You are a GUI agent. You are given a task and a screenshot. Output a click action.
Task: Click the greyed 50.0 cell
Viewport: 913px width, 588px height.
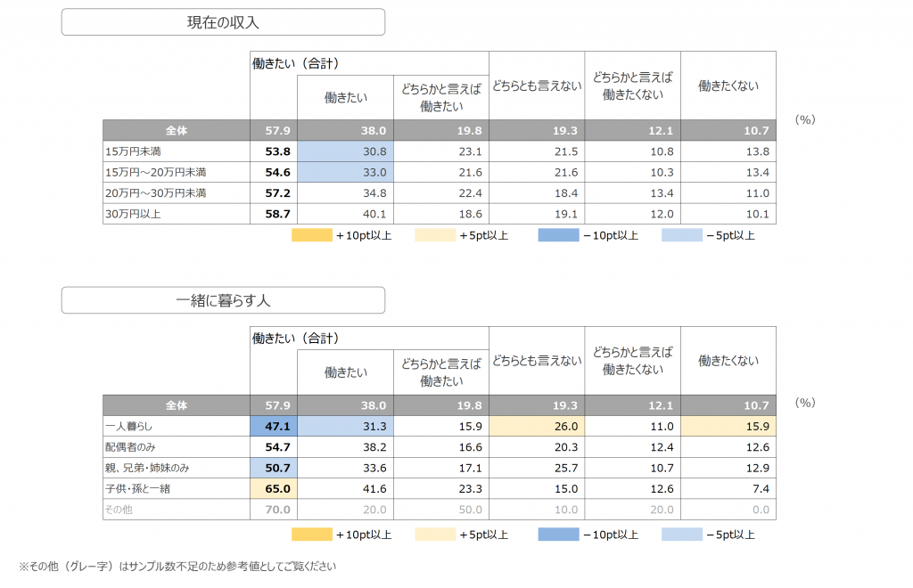441,510
